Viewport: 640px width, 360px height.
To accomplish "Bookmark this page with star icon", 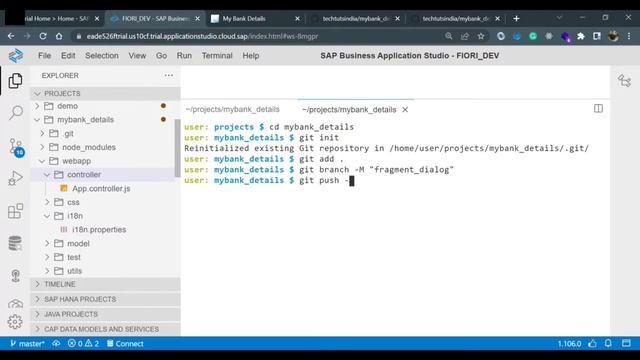I will tap(481, 36).
